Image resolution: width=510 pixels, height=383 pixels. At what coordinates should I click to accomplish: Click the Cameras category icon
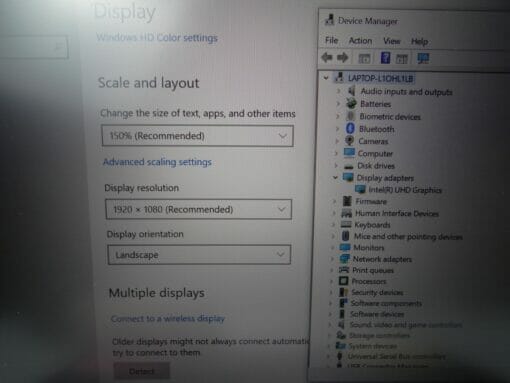click(x=350, y=140)
